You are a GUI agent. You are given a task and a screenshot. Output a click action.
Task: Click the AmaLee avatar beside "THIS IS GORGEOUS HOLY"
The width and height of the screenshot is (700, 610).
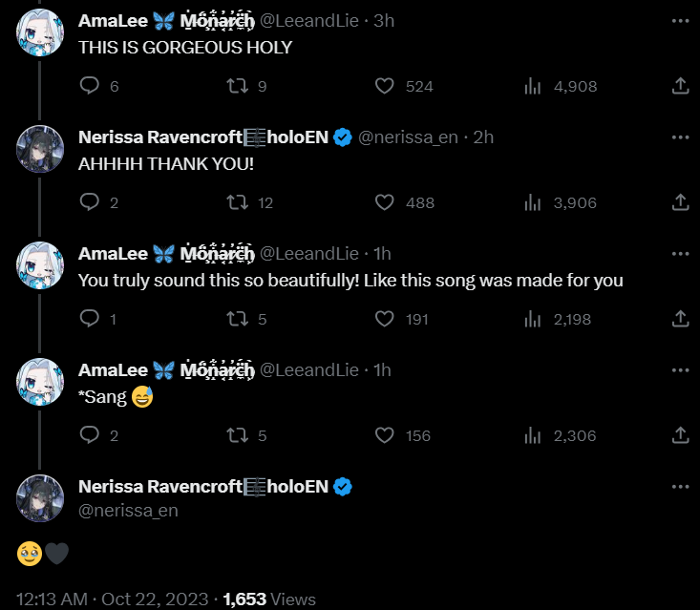pyautogui.click(x=41, y=32)
